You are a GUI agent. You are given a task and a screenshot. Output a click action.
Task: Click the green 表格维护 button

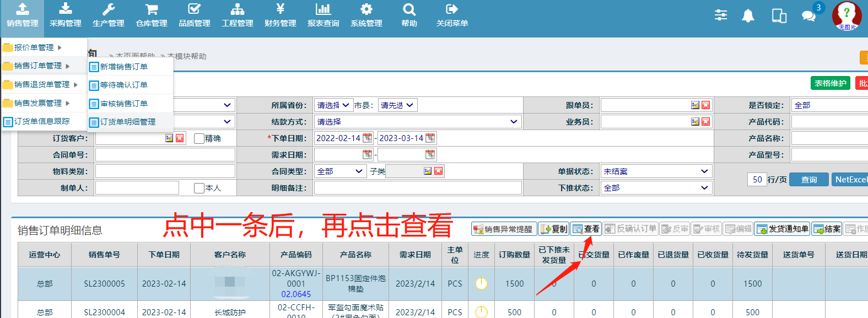(830, 83)
